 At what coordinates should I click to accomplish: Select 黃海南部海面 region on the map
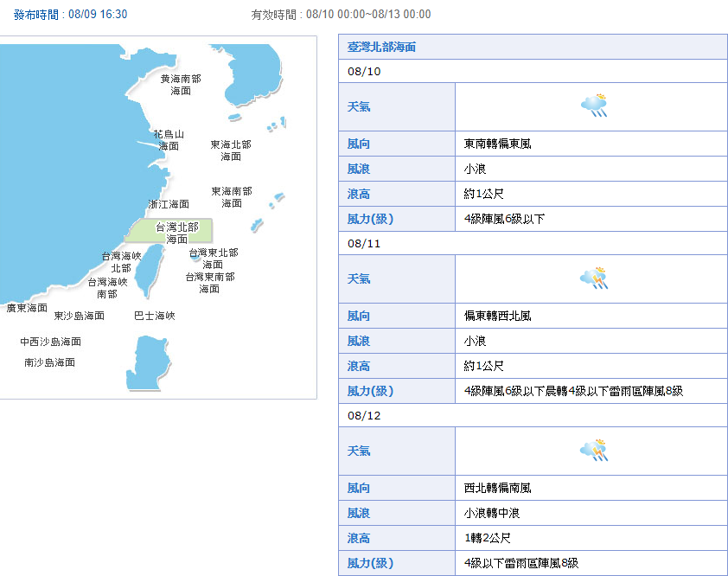[x=181, y=85]
